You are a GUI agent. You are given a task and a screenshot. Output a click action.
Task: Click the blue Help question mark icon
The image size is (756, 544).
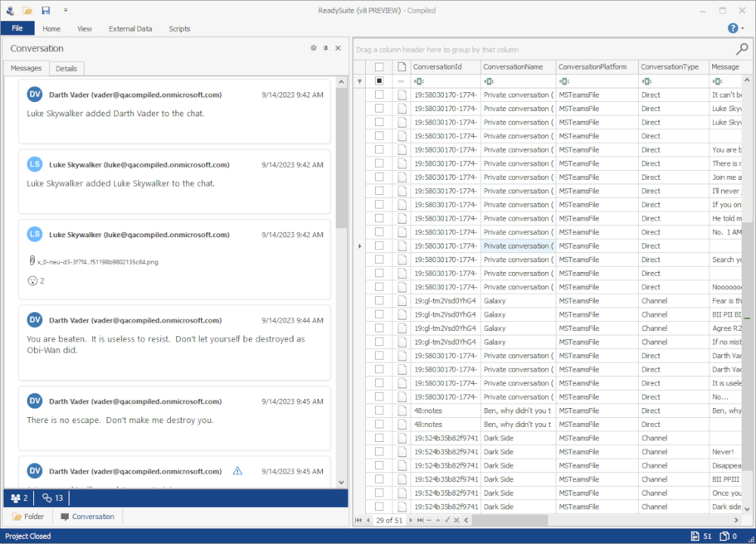pos(732,28)
